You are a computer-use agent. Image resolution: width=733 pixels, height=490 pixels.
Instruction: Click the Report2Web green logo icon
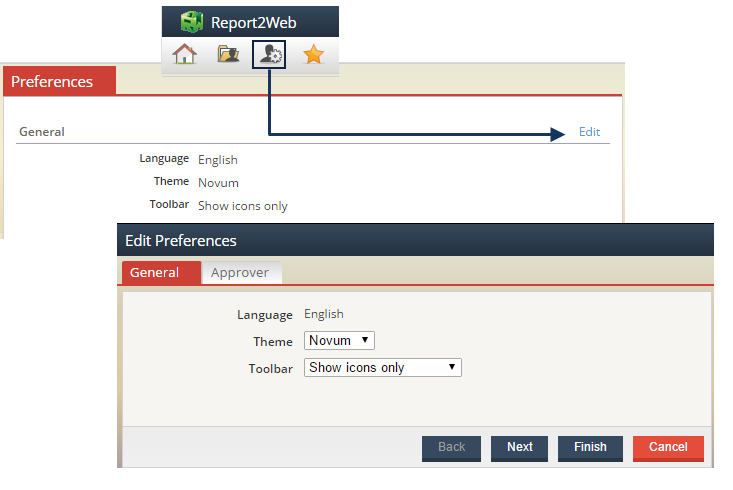point(192,22)
